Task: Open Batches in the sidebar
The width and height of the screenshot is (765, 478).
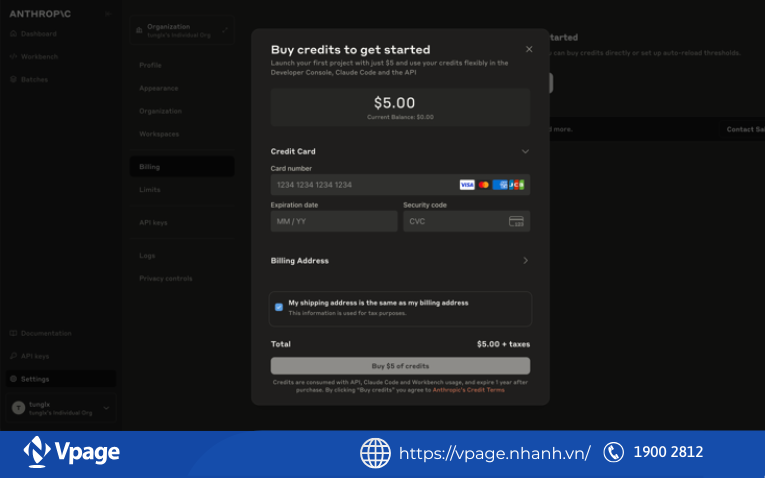Action: pos(29,80)
